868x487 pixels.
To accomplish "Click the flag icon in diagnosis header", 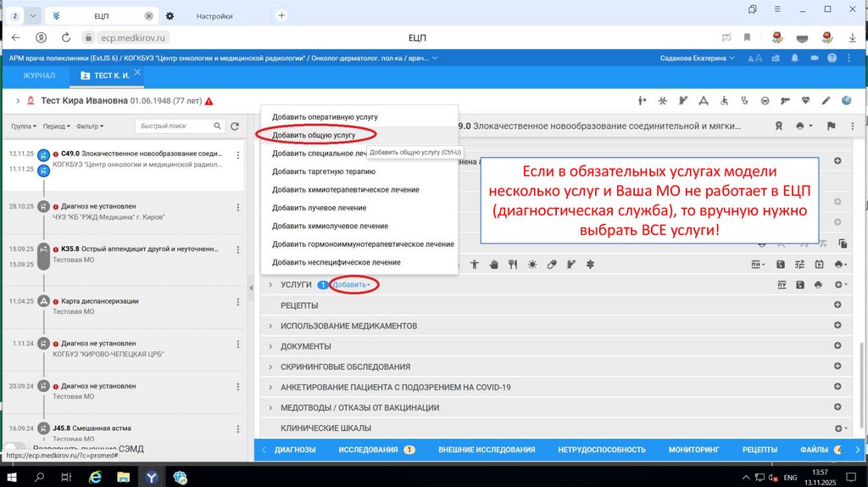I will tap(831, 126).
